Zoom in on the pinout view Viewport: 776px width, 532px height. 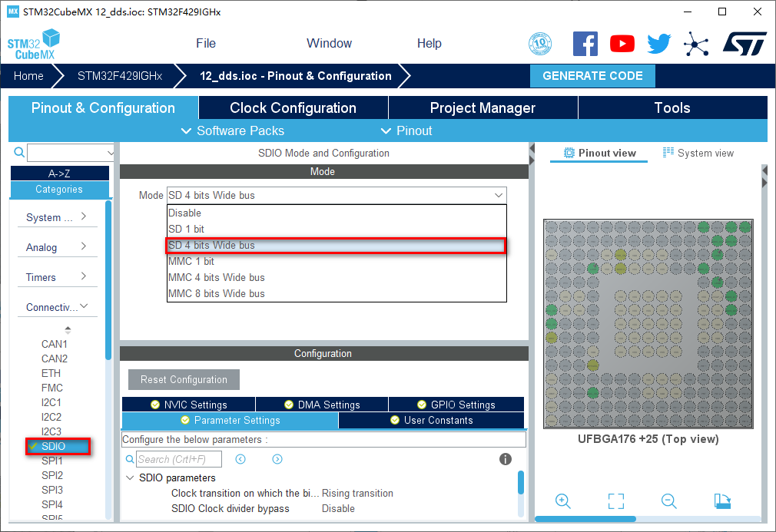pos(563,501)
